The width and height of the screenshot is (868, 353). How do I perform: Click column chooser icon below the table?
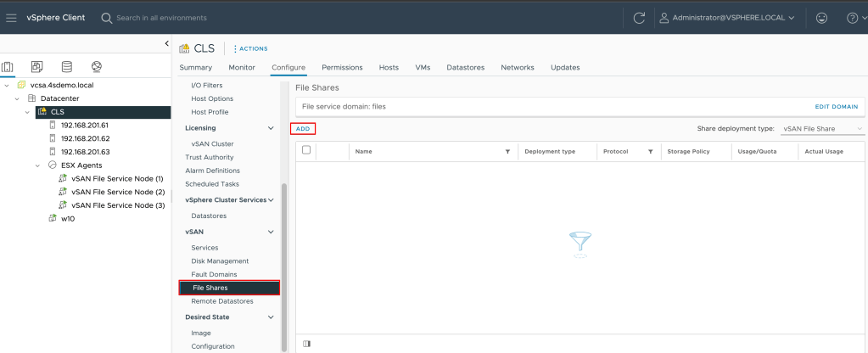click(306, 343)
